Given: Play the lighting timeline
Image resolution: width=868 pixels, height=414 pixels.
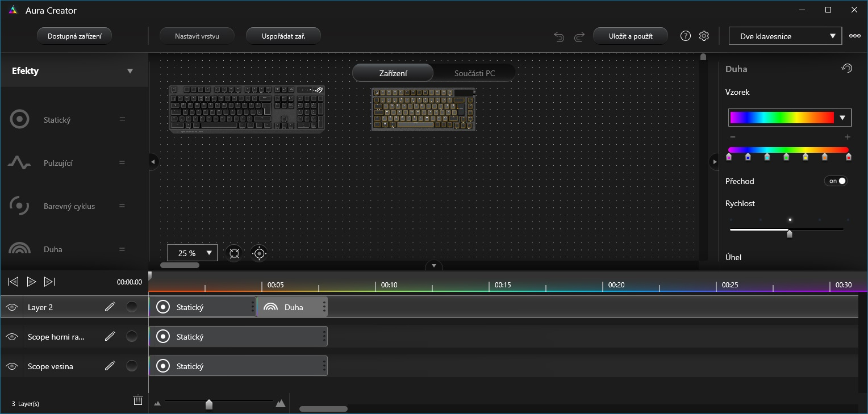Looking at the screenshot, I should coord(32,282).
